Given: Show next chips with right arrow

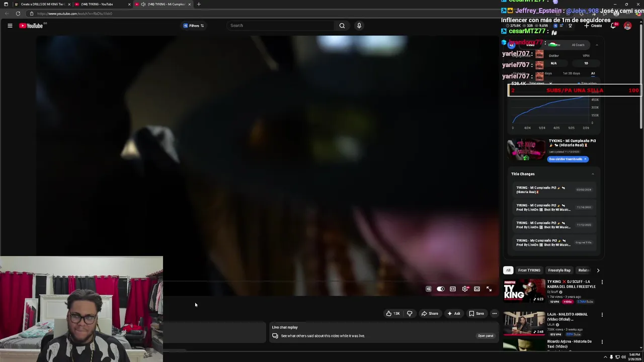Looking at the screenshot, I should [x=598, y=270].
